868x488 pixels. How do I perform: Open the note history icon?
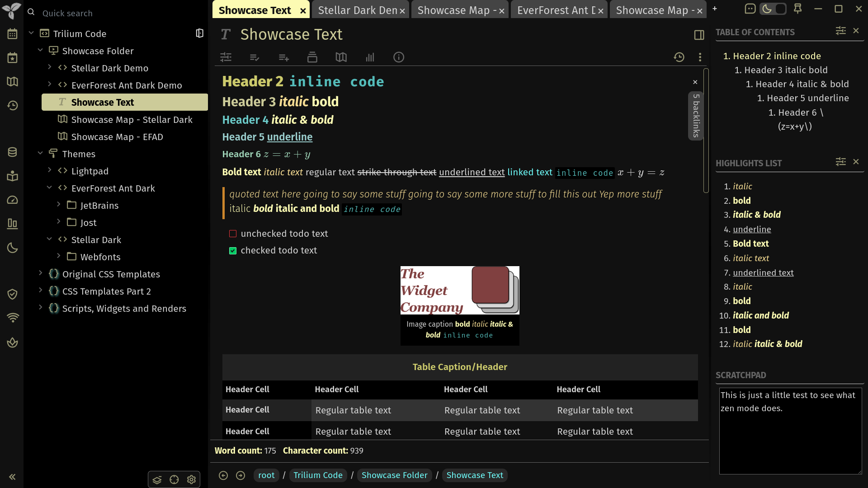(679, 57)
